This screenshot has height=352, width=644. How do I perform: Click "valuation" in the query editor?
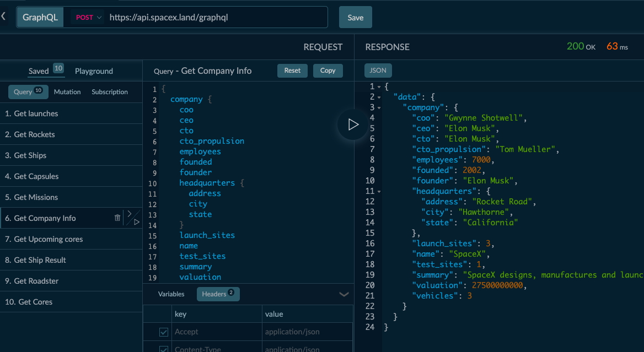(x=200, y=277)
